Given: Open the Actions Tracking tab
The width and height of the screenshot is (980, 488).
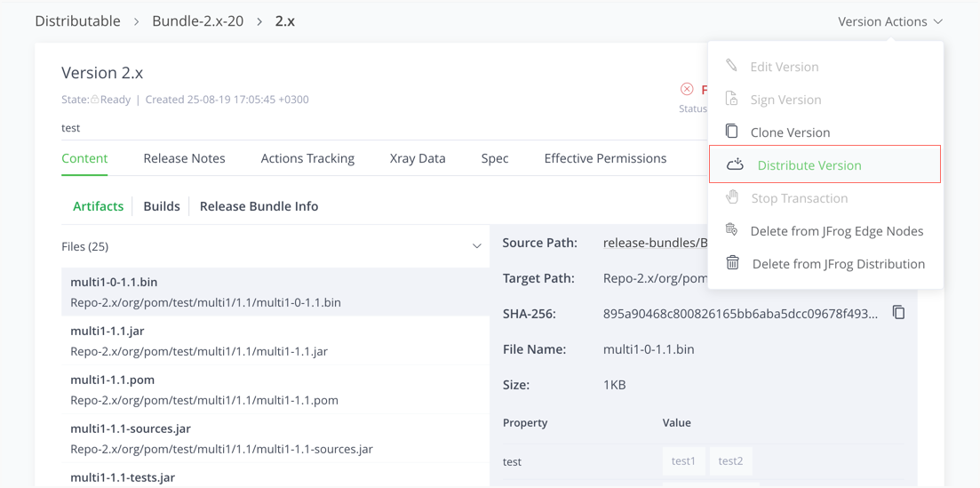Looking at the screenshot, I should coord(307,158).
